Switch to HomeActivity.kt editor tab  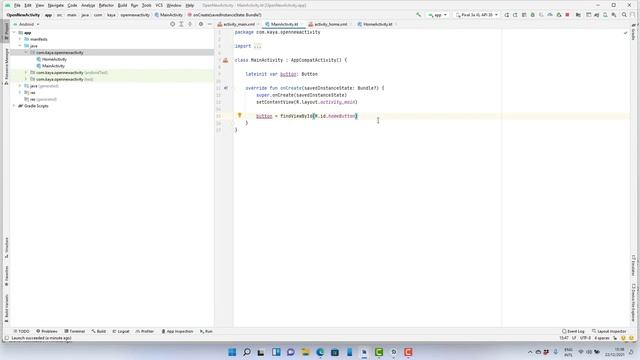click(377, 24)
